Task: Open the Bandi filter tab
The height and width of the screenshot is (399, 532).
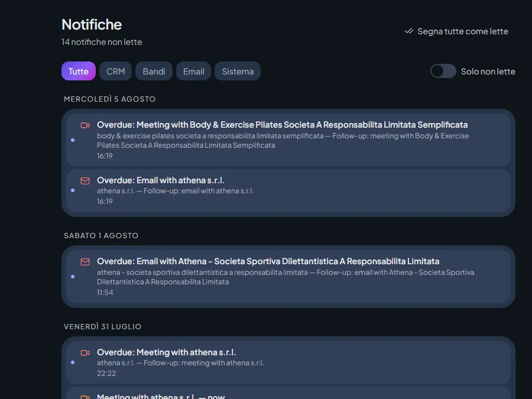Action: [x=154, y=72]
